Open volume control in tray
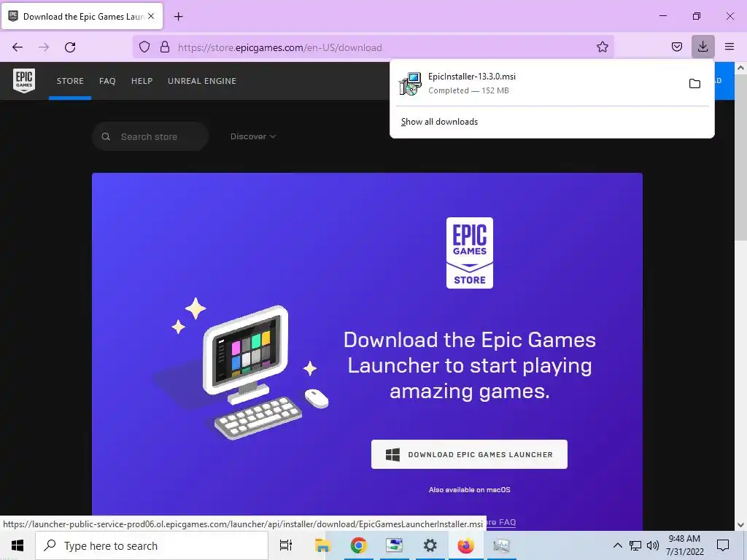The image size is (747, 560). [x=653, y=545]
